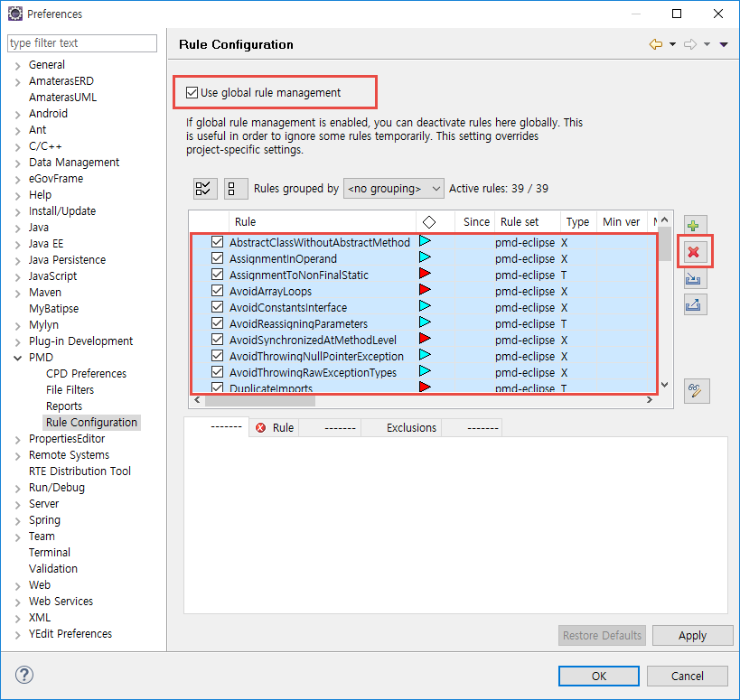Select the Rule tab
Viewport: 740px width, 700px height.
(275, 428)
